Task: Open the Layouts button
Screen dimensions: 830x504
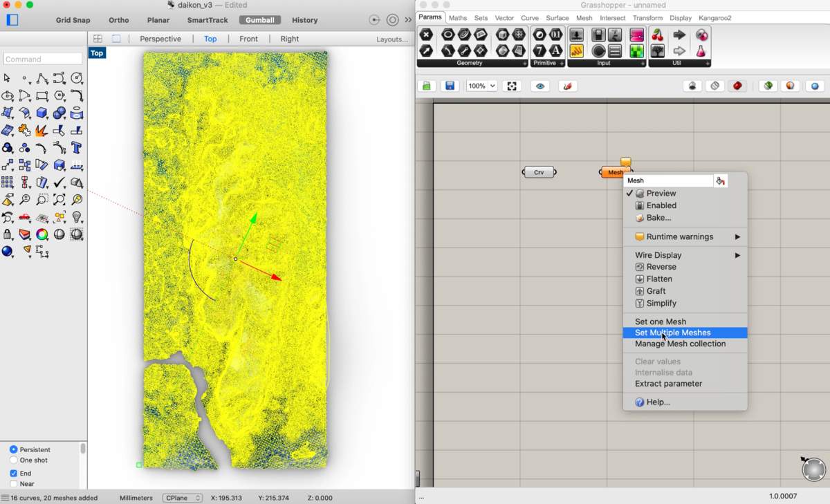Action: click(x=392, y=39)
